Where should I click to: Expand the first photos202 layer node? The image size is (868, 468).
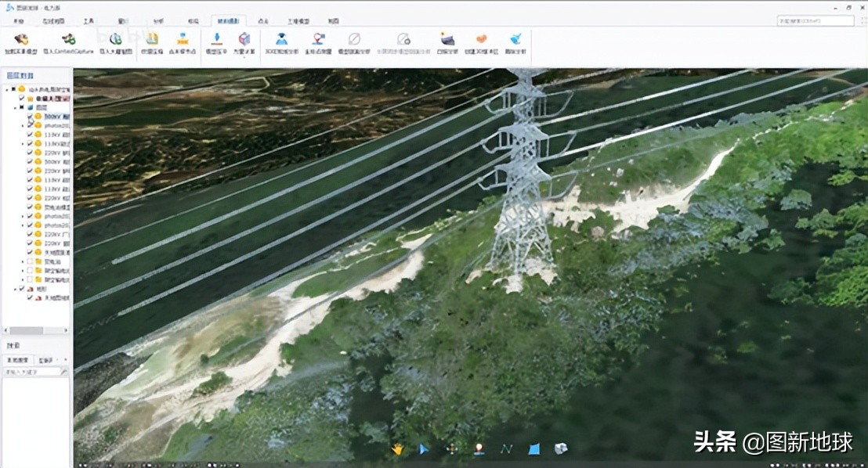[22, 126]
